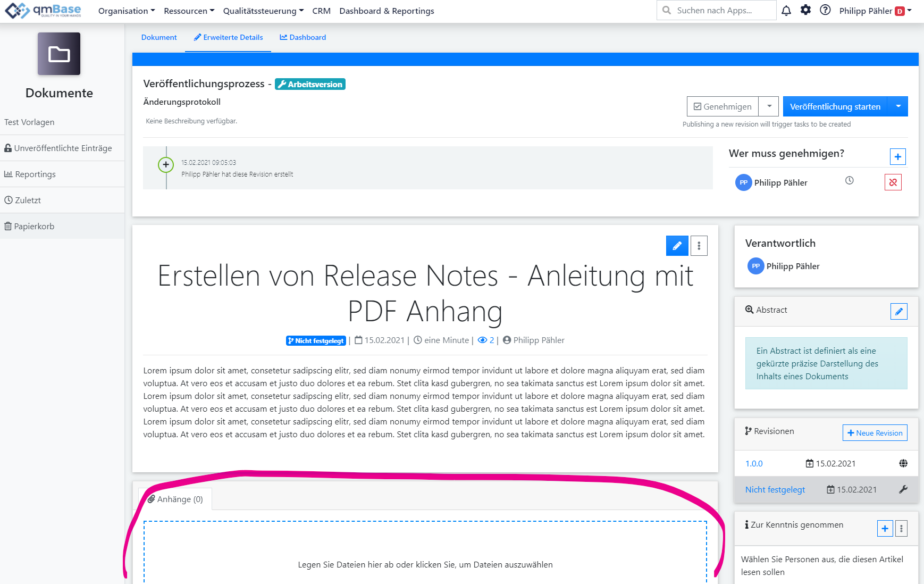Click the Änderungsprotokoll heading
This screenshot has width=924, height=584.
pos(182,102)
